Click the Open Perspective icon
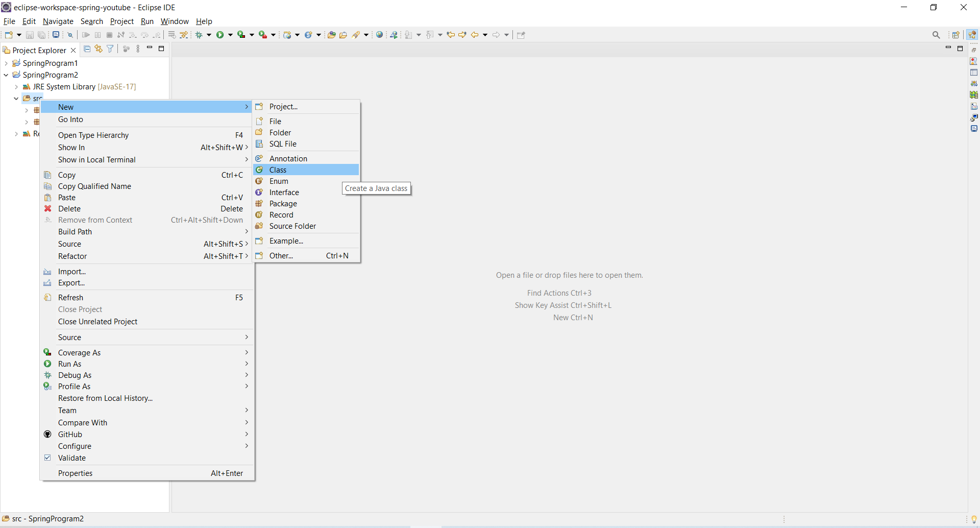980x528 pixels. tap(956, 35)
